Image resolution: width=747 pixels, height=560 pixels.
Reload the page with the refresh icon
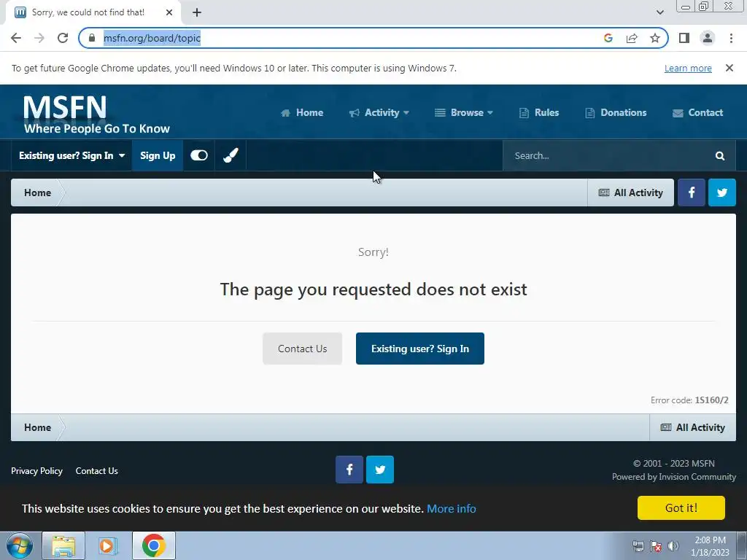63,38
